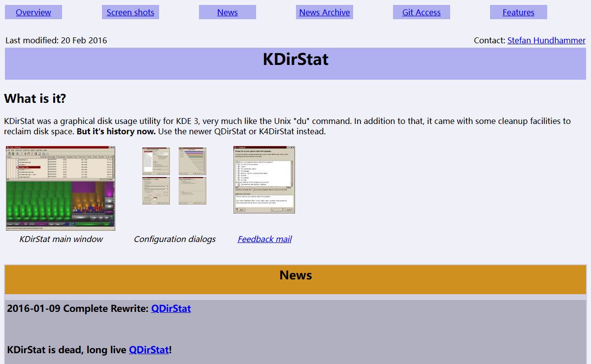Open the bottom-right configuration dialog thumbnail

(x=193, y=191)
